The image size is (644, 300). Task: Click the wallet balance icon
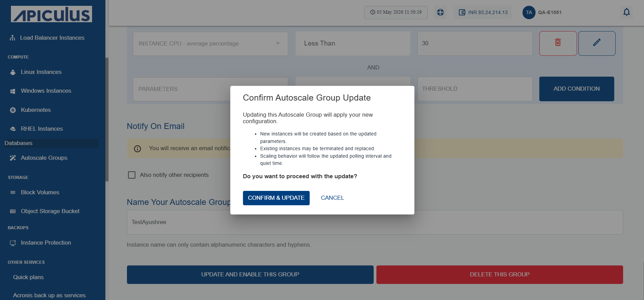462,12
